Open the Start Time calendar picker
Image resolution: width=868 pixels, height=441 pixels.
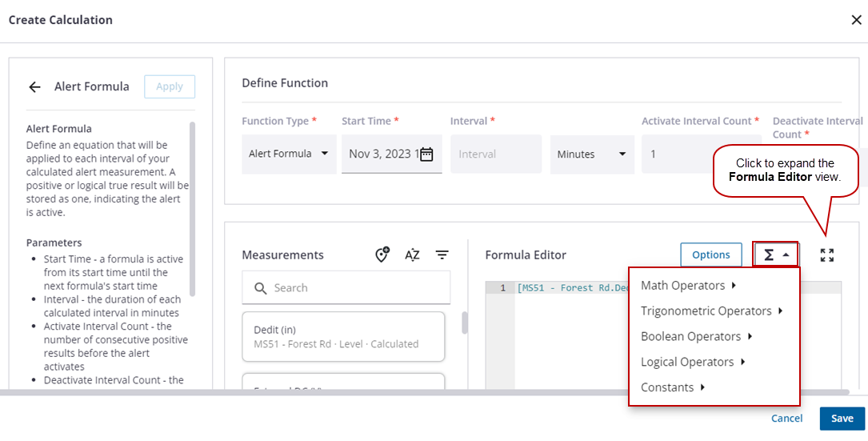point(426,154)
